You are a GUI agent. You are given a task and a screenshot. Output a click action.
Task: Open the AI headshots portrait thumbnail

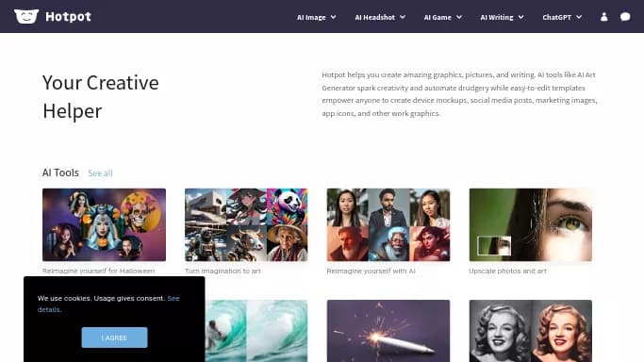tap(388, 224)
